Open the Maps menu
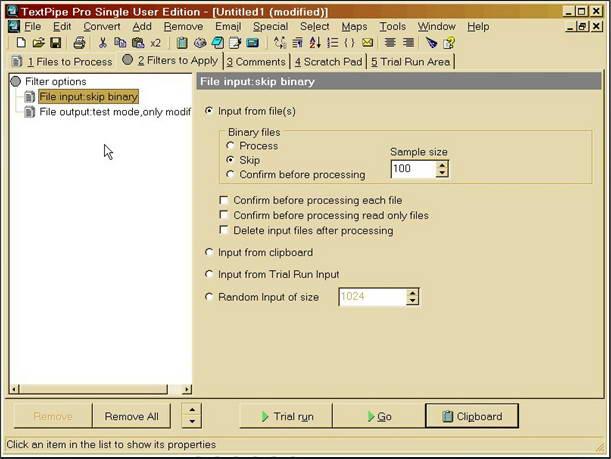 354,26
